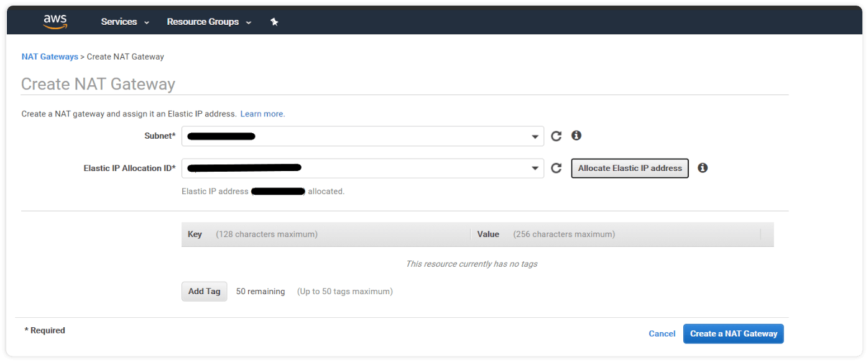The width and height of the screenshot is (868, 362).
Task: Click the AWS logo icon
Action: click(x=55, y=22)
